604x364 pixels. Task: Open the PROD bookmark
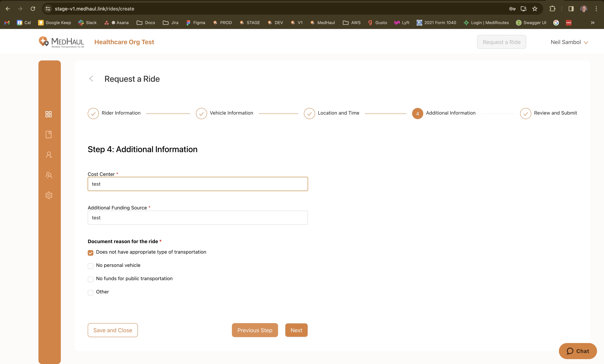(222, 23)
